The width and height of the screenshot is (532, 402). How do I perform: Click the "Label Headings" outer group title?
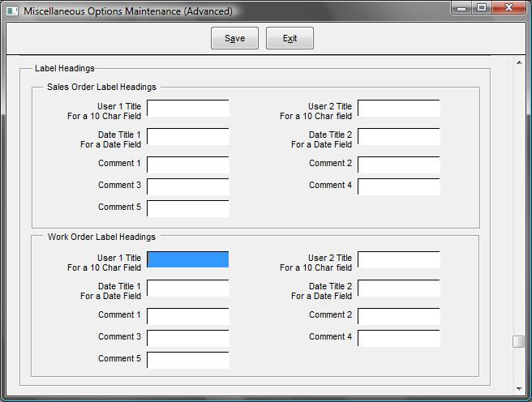tap(64, 68)
